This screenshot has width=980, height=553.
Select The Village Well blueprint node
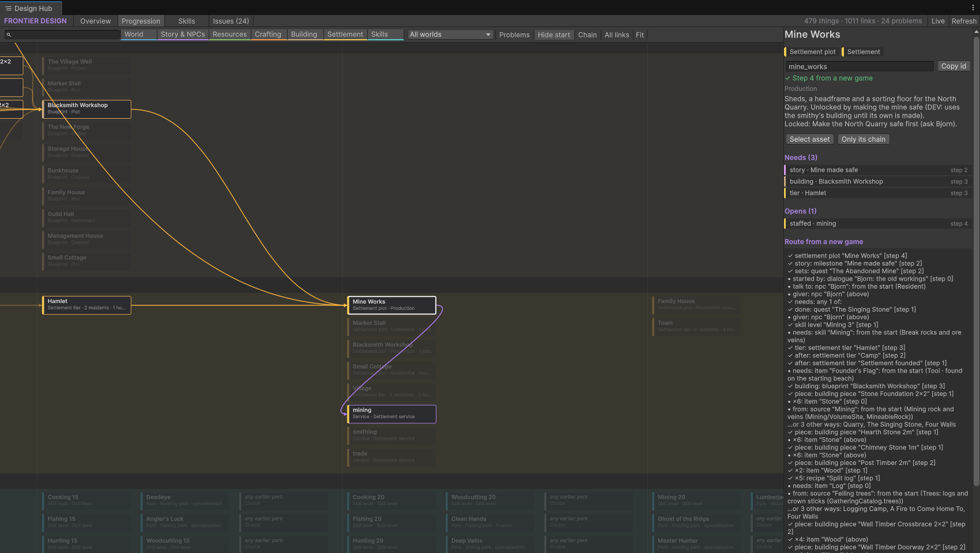tap(86, 65)
